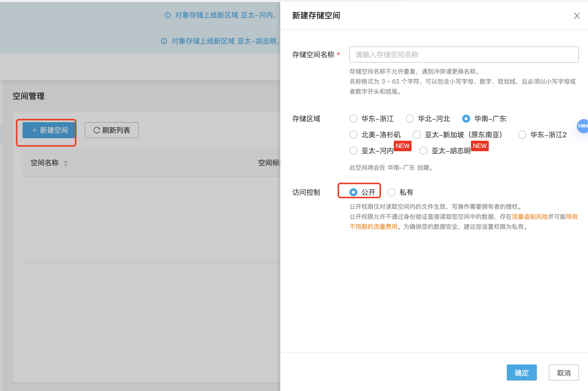
Task: Select 华南–广东 storage region
Action: [466, 119]
